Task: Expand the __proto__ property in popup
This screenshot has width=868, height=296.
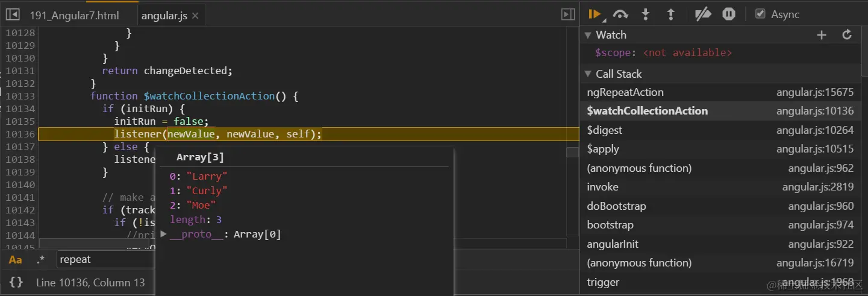Action: coord(164,234)
